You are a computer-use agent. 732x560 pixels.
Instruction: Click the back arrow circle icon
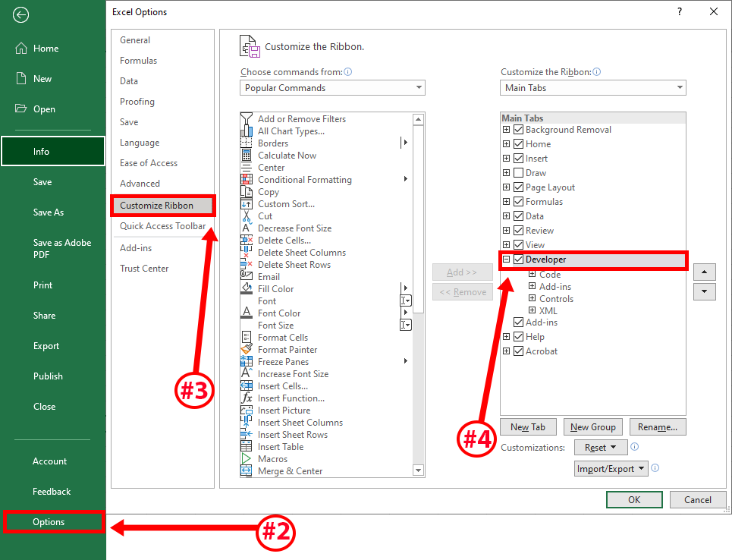click(x=20, y=15)
